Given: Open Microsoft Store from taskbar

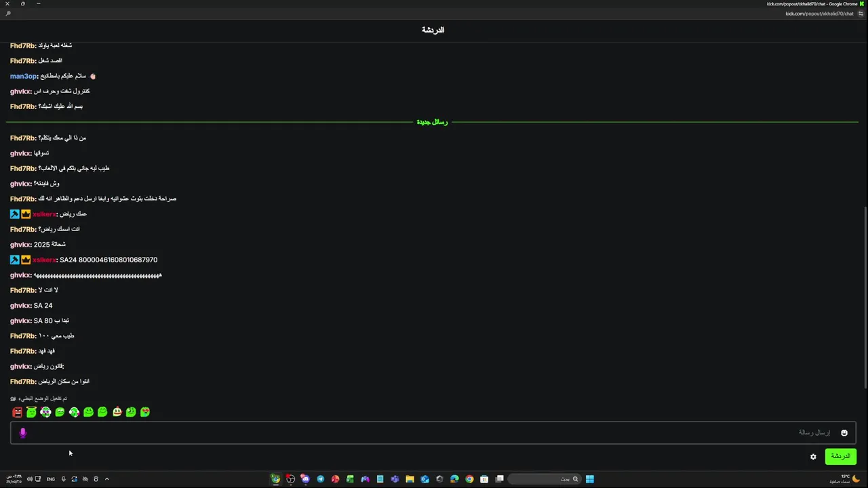Looking at the screenshot, I should (484, 479).
